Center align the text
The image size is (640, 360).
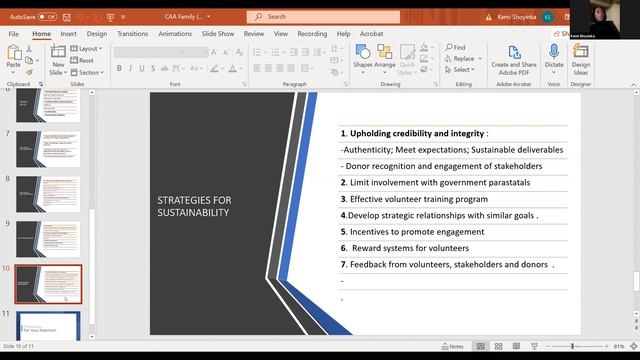[x=268, y=68]
